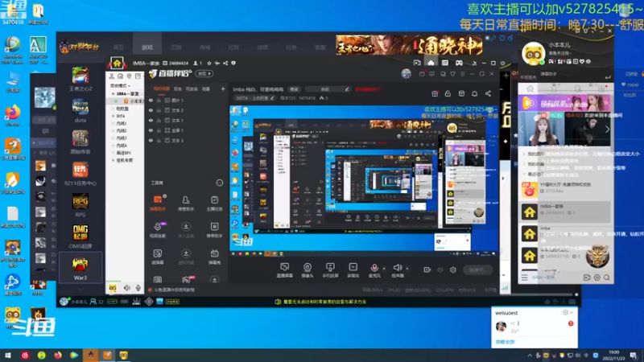Add the 摄像头 camera source
The height and width of the screenshot is (362, 644).
pyautogui.click(x=308, y=270)
